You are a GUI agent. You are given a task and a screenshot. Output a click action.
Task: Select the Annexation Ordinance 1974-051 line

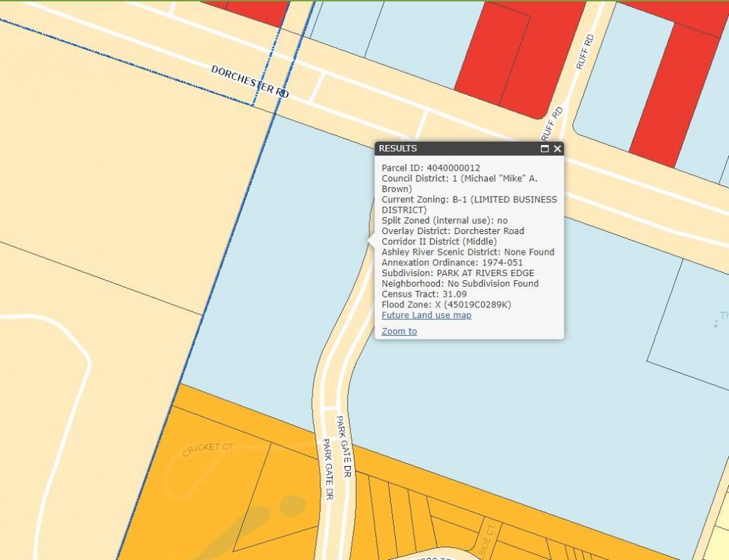point(451,263)
